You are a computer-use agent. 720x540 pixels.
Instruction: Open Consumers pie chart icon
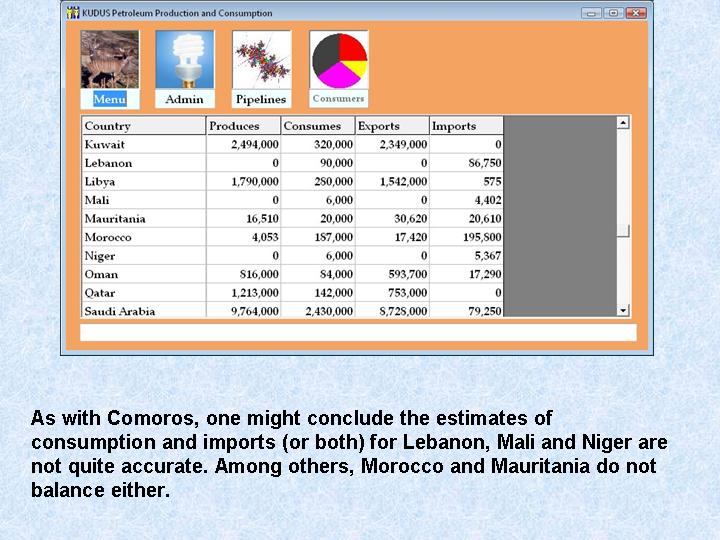339,59
